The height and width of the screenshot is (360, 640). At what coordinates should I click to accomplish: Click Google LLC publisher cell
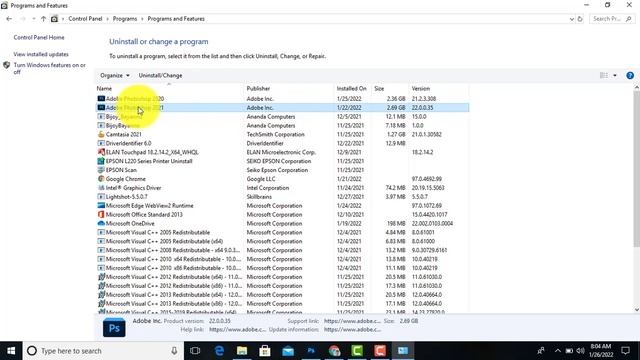[x=261, y=179]
